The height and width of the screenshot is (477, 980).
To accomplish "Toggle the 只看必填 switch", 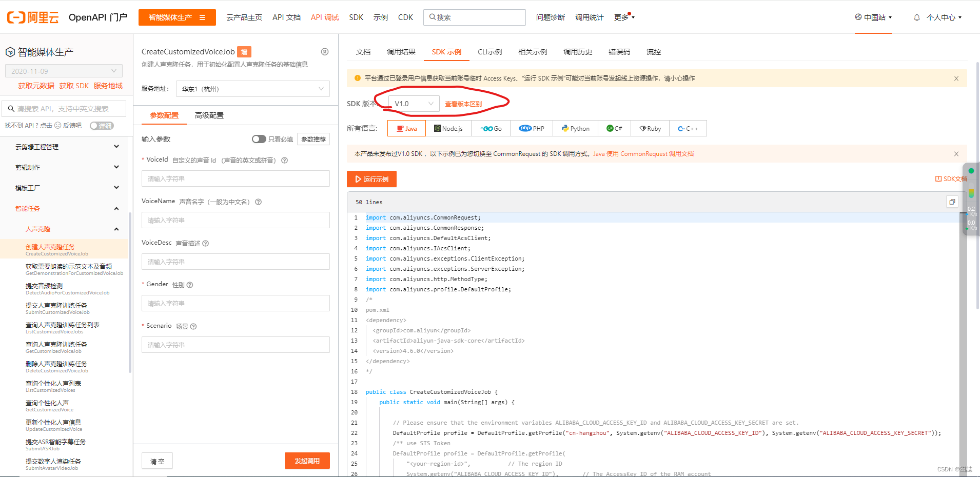I will pos(259,139).
